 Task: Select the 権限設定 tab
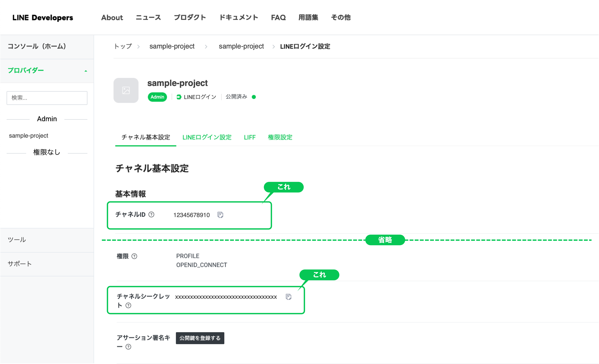coord(280,137)
